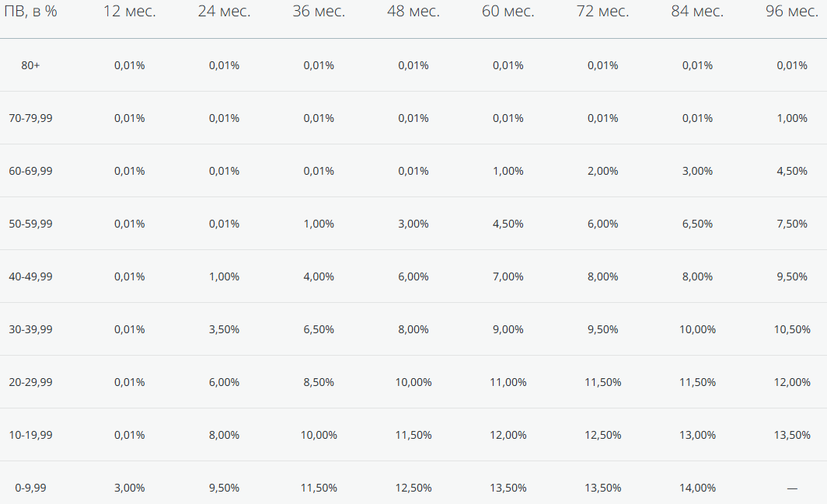Screen dimensions: 827x504
Task: Click 10,50% in the 30-39,99 row
Action: (x=792, y=329)
